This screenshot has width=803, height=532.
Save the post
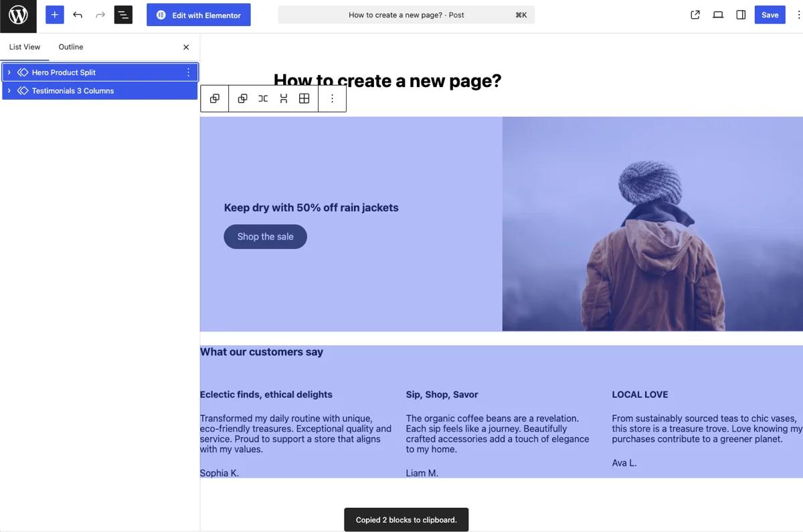point(770,15)
